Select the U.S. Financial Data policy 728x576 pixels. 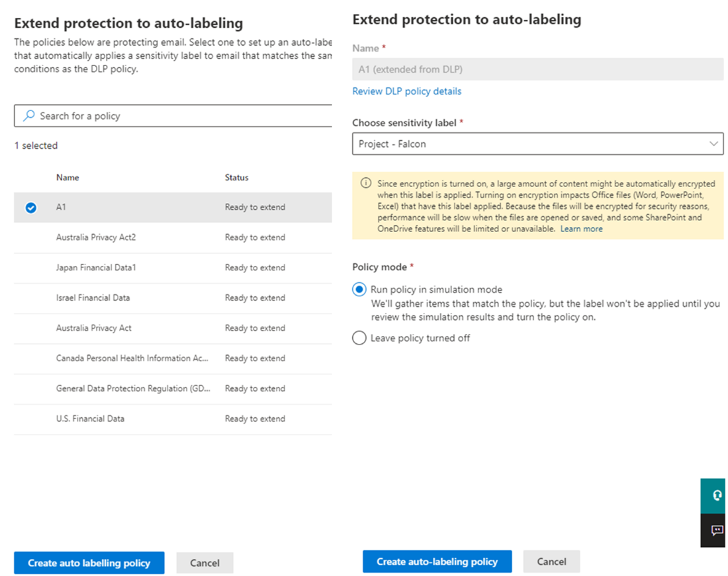pyautogui.click(x=173, y=419)
